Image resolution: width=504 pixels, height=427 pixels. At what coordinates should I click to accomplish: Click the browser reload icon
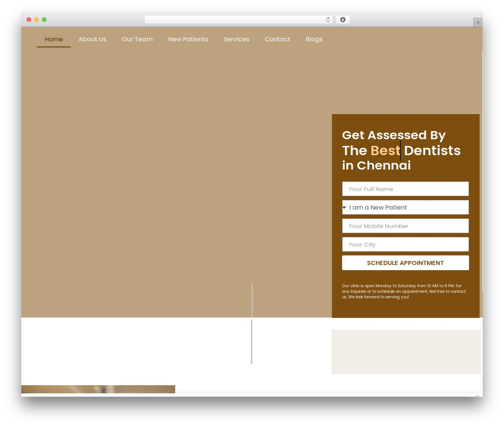(328, 20)
